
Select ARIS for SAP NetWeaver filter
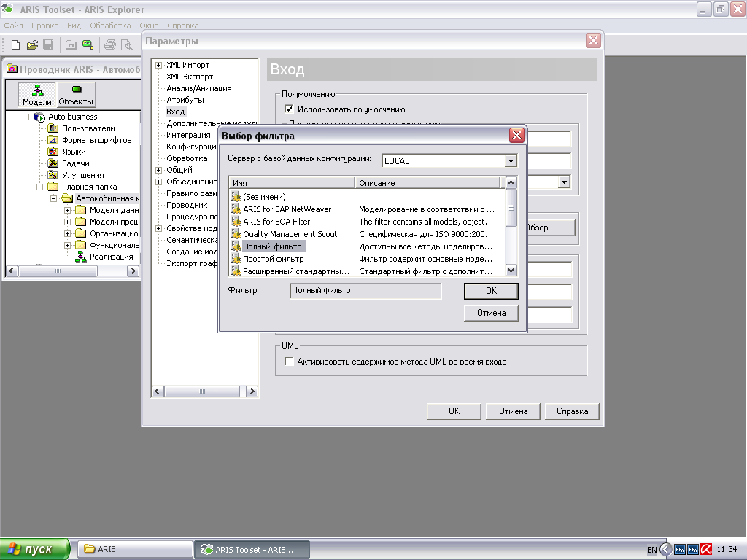(287, 209)
